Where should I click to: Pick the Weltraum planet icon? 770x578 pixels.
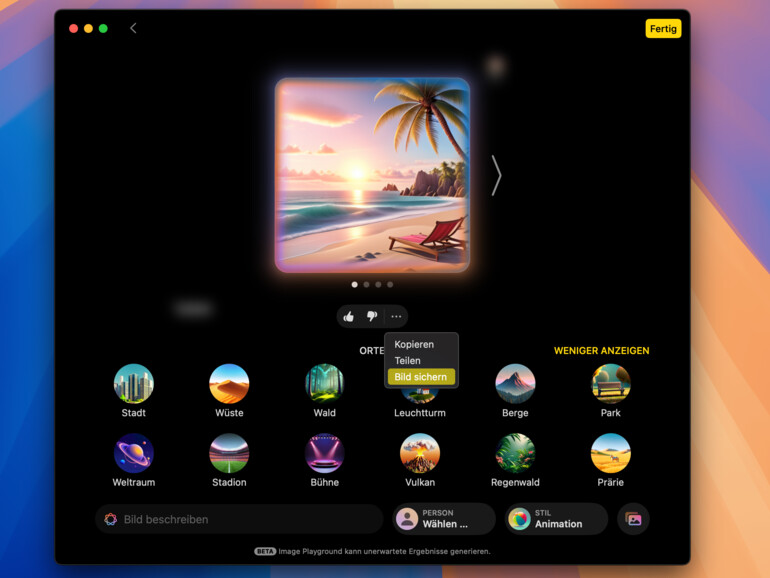[134, 453]
